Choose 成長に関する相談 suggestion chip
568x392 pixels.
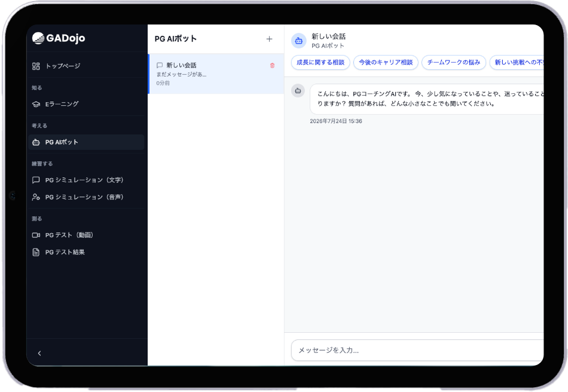tap(320, 62)
